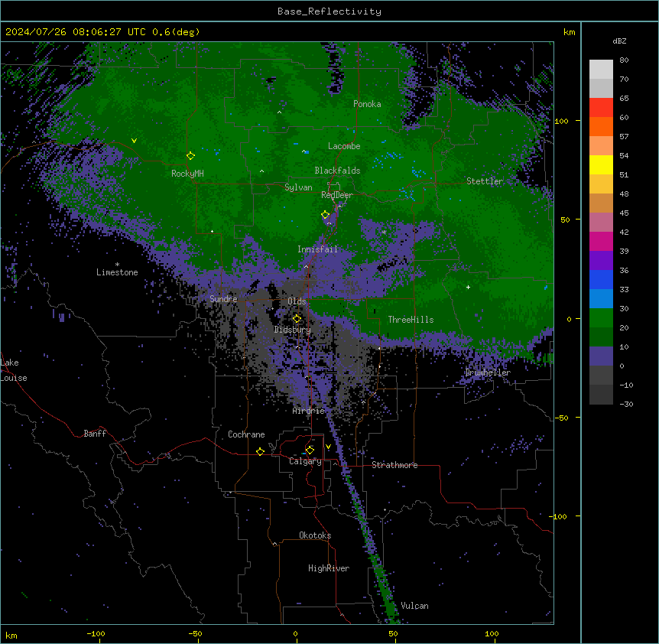Click the Lake Louise label
The height and width of the screenshot is (644, 659).
(14, 370)
